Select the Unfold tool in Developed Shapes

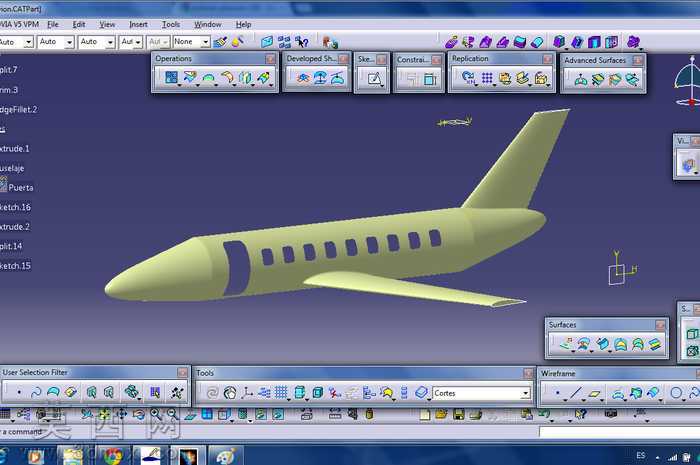[304, 78]
